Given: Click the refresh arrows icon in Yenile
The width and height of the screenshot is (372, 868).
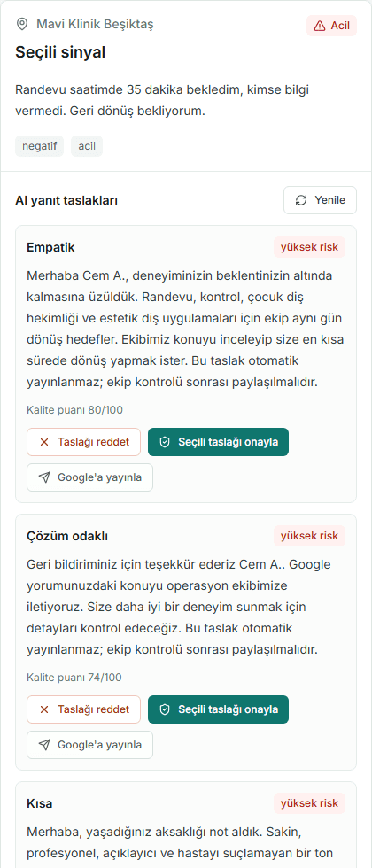Looking at the screenshot, I should 301,200.
